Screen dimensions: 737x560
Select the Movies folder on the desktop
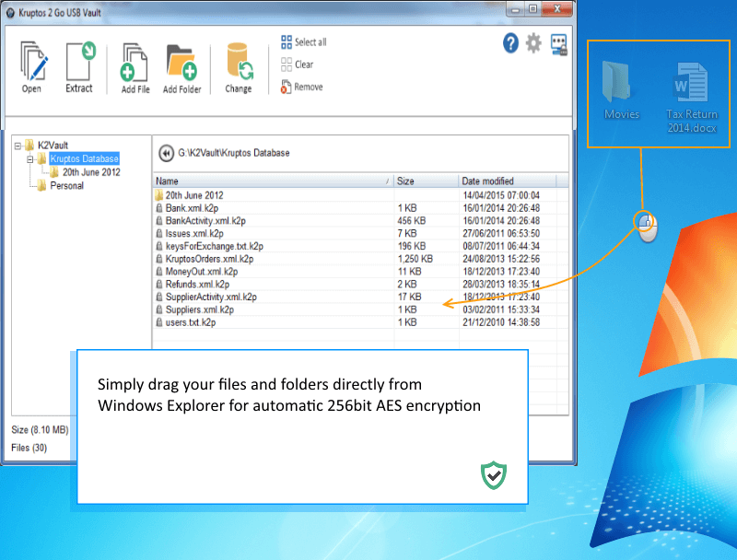tap(621, 90)
